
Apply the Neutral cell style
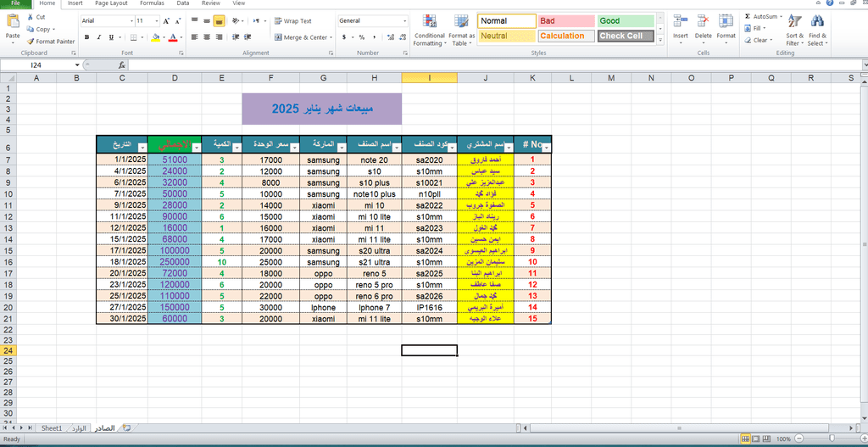coord(507,36)
